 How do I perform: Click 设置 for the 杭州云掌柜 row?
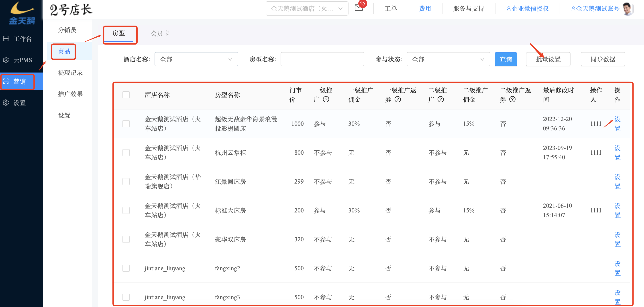tap(617, 153)
